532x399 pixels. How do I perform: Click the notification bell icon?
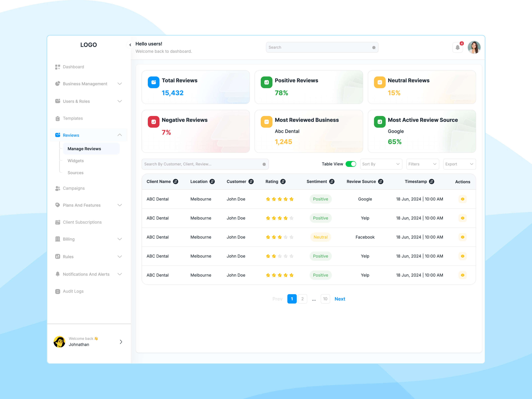(x=458, y=47)
